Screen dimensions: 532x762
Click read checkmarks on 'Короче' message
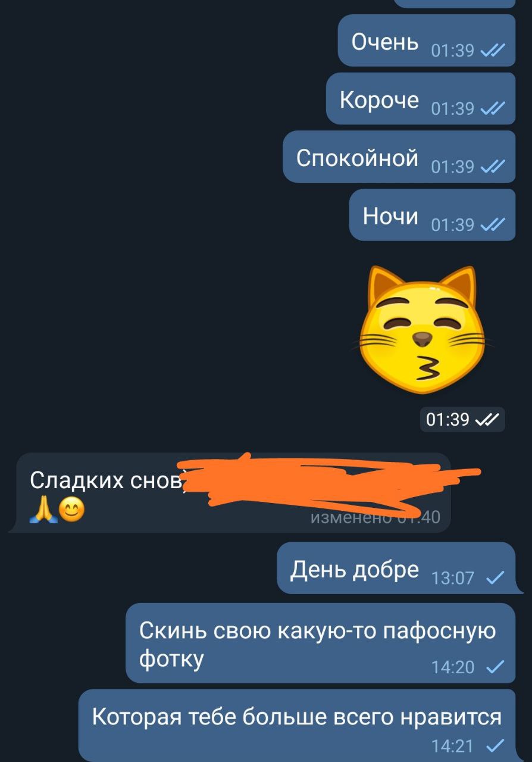492,109
